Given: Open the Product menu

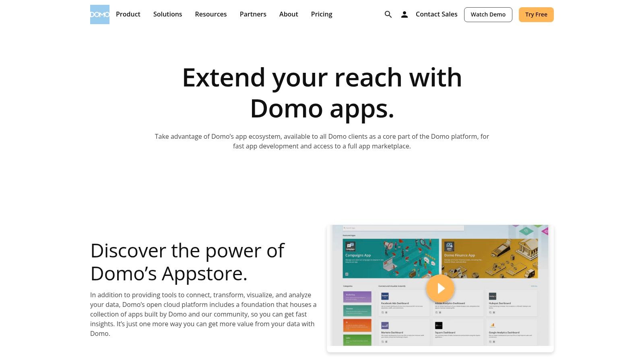Looking at the screenshot, I should 128,14.
